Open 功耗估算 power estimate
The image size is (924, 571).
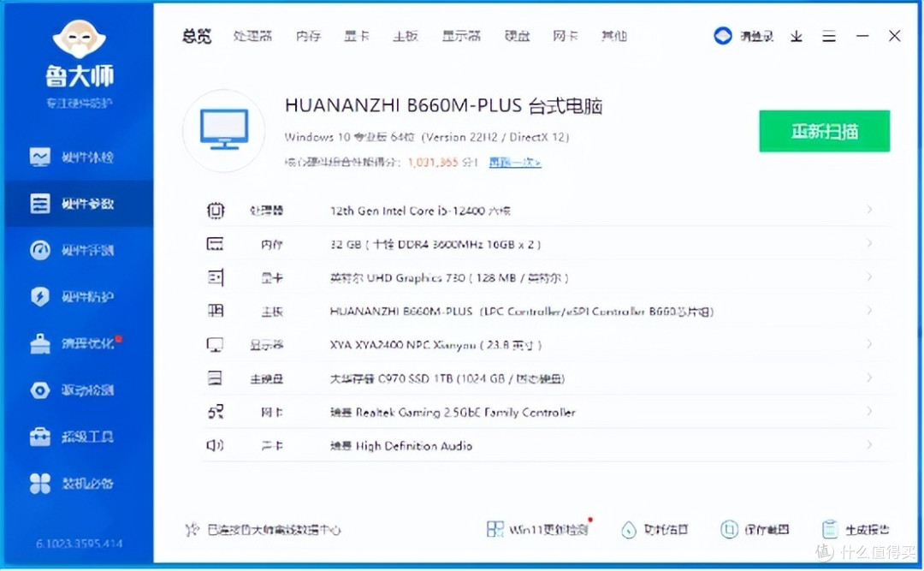[654, 529]
